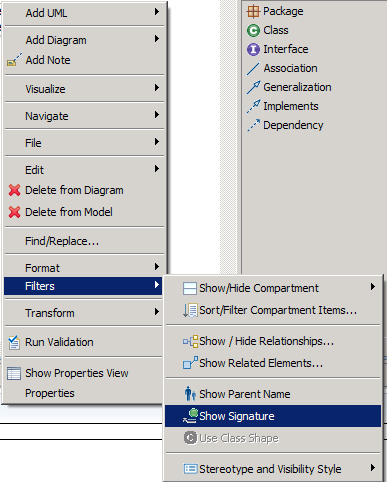Click the Run Validation checklist icon

click(14, 342)
